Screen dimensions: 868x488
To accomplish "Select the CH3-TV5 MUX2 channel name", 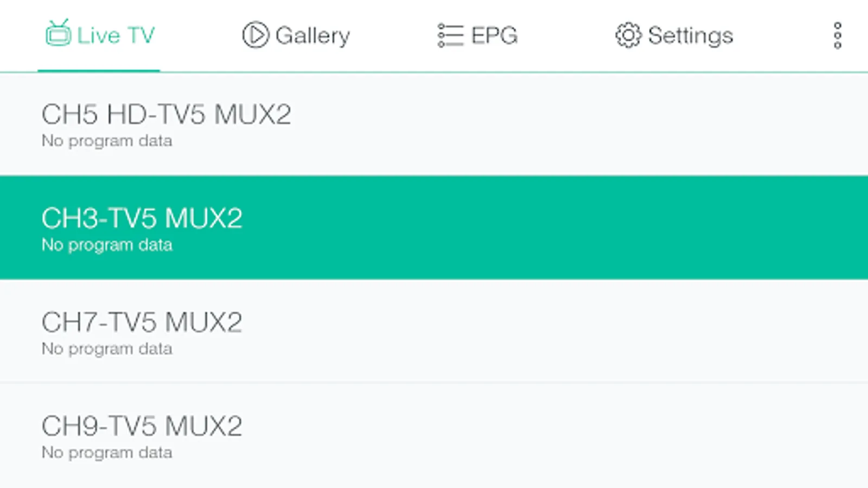I will (142, 219).
